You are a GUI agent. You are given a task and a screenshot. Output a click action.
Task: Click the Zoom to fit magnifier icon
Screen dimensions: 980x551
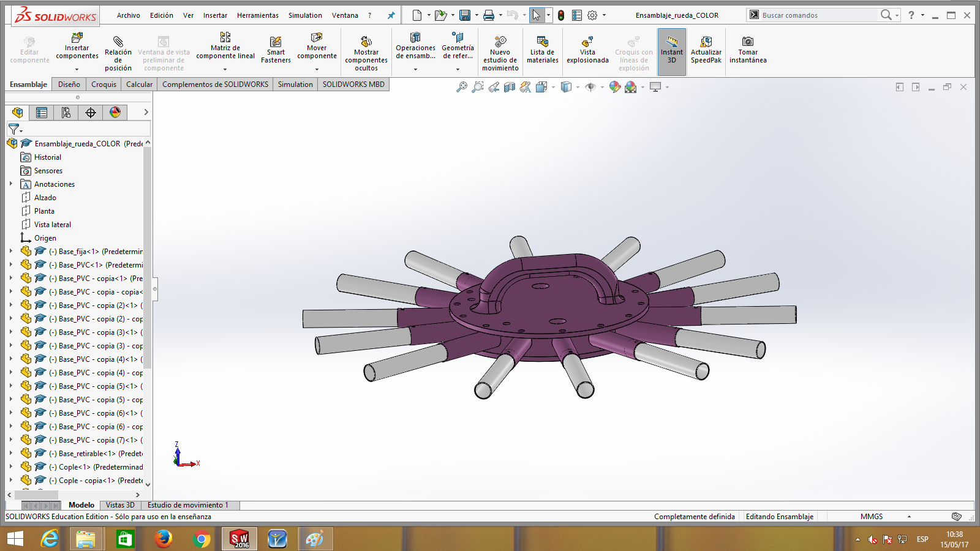[462, 88]
